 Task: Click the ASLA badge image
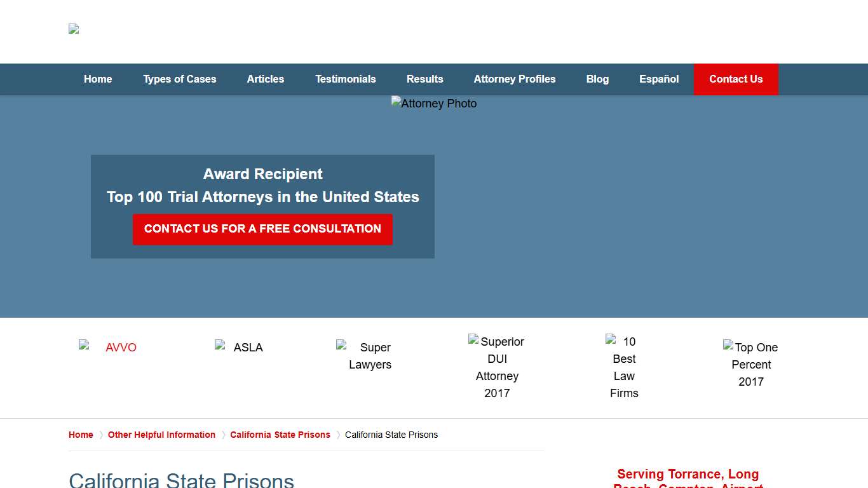click(x=240, y=347)
